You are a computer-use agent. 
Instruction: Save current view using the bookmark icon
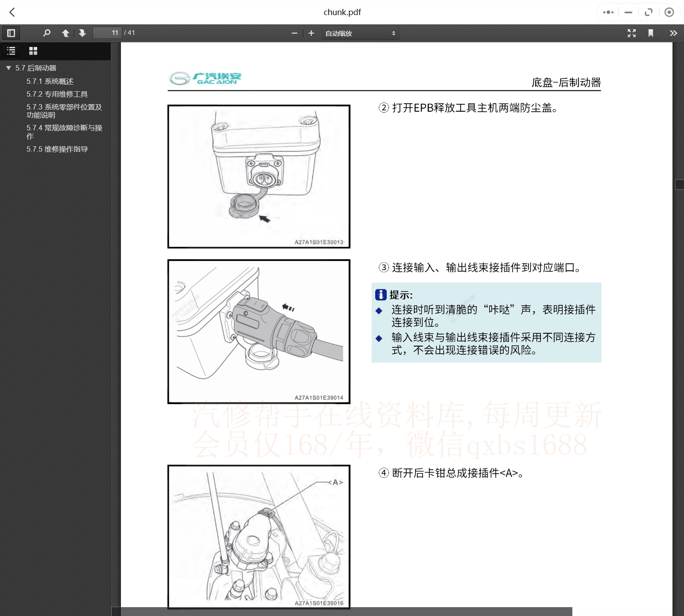pyautogui.click(x=651, y=33)
